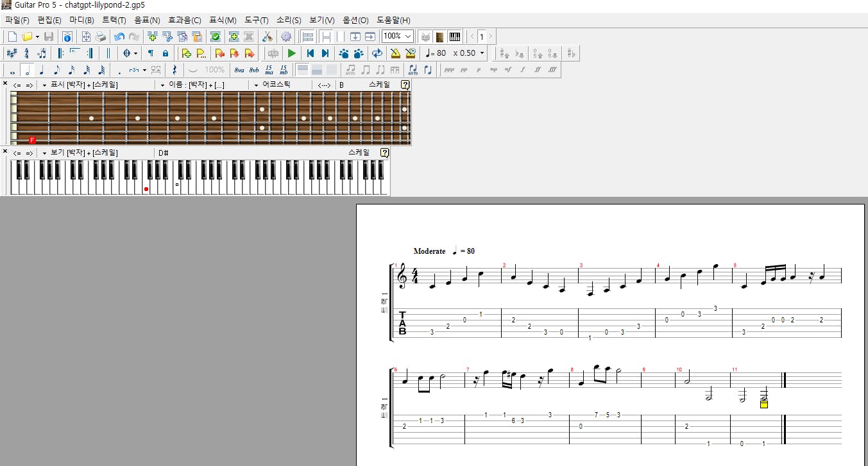This screenshot has width=868, height=466.
Task: Click fret number 2 in first tab measure
Action: [x=448, y=326]
